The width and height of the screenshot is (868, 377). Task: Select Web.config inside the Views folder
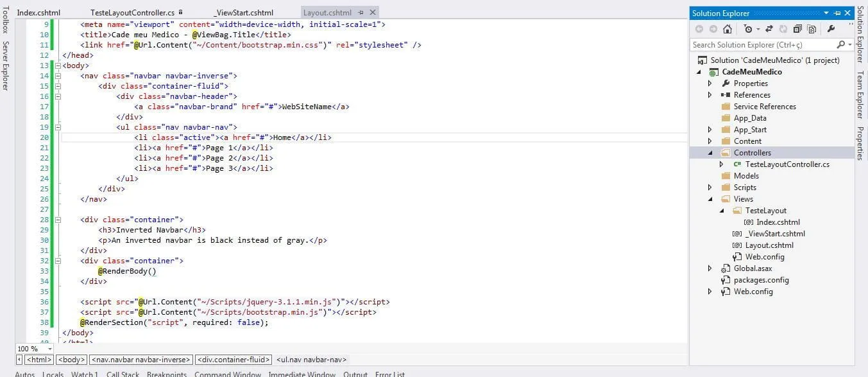point(764,257)
